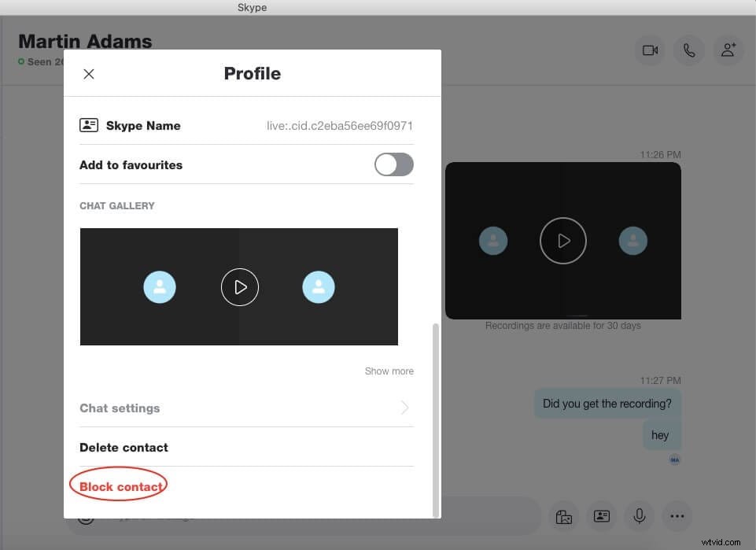The image size is (756, 550).
Task: Click Skype in the title bar
Action: pos(252,7)
